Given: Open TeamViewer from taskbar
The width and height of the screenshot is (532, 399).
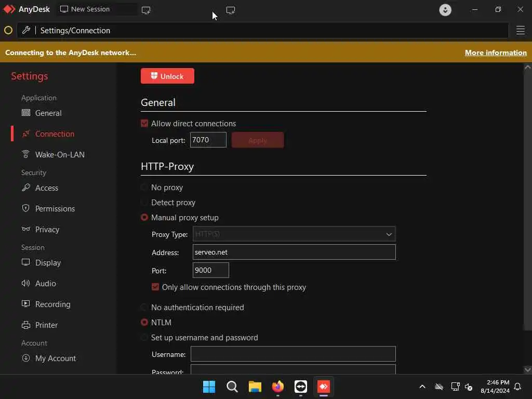Looking at the screenshot, I should (301, 387).
